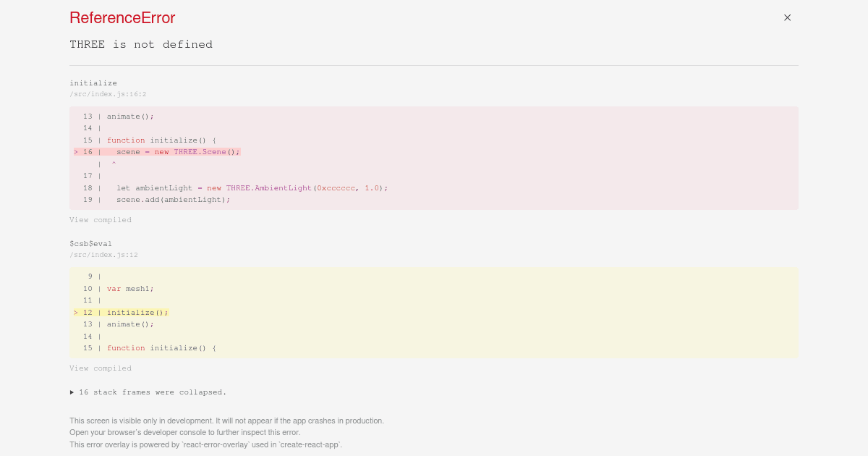Viewport: 868px width, 456px height.
Task: Click the scene.add(ambientLight) line
Action: click(174, 199)
